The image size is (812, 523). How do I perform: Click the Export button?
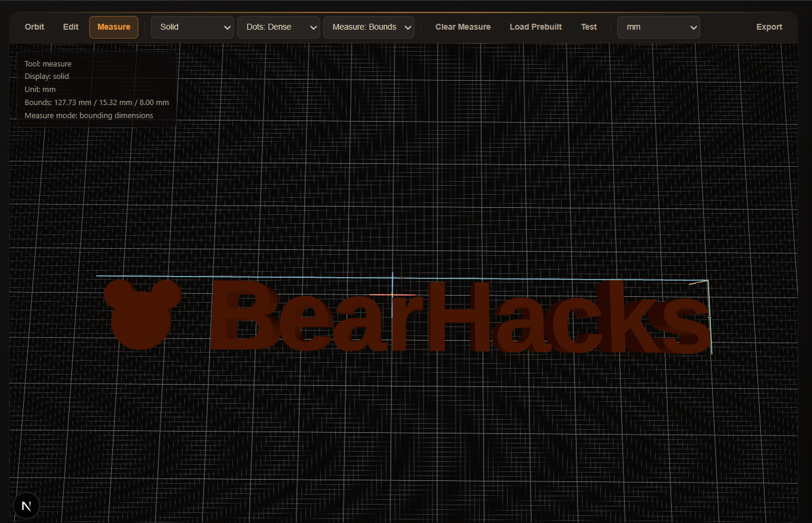click(x=769, y=27)
